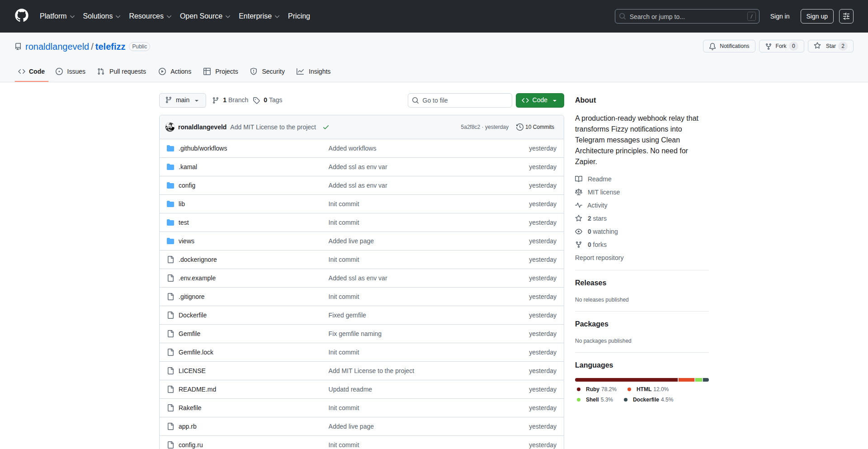Open the .github/workflows folder icon

[x=170, y=148]
